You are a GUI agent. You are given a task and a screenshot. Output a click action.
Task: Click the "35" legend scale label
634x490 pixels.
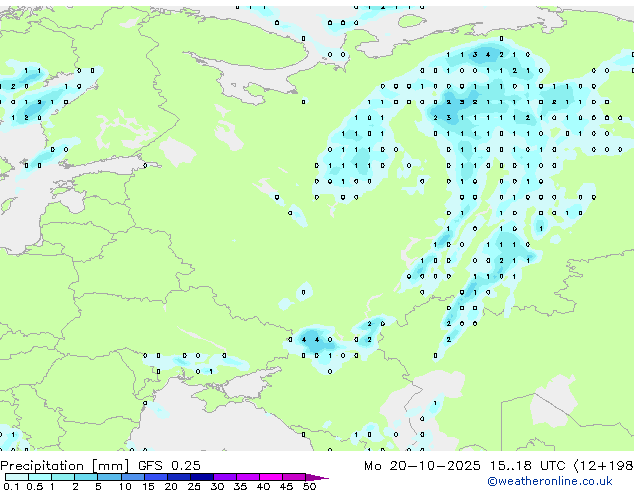point(240,486)
